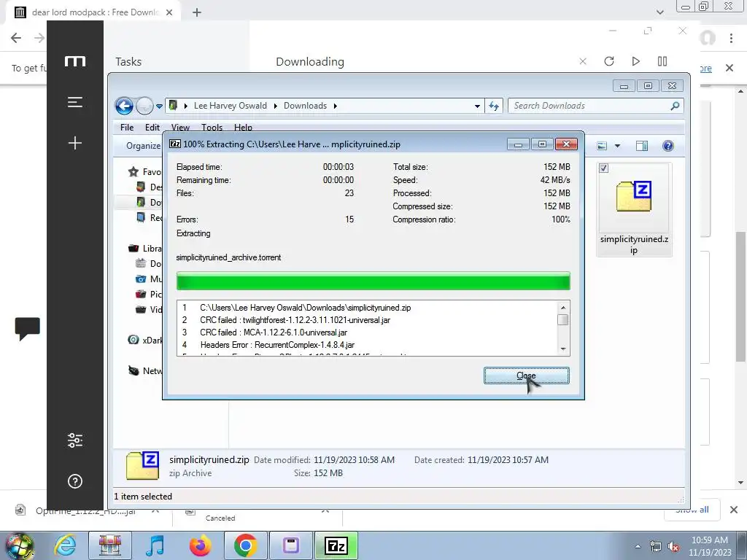Click the chat bubble icon on webpage
The width and height of the screenshot is (747, 560).
click(28, 329)
